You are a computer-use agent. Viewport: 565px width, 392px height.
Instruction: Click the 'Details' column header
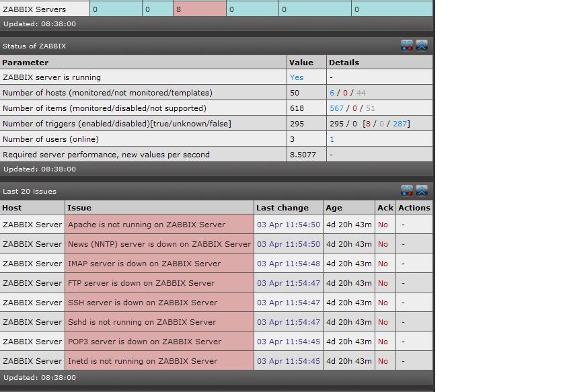344,63
